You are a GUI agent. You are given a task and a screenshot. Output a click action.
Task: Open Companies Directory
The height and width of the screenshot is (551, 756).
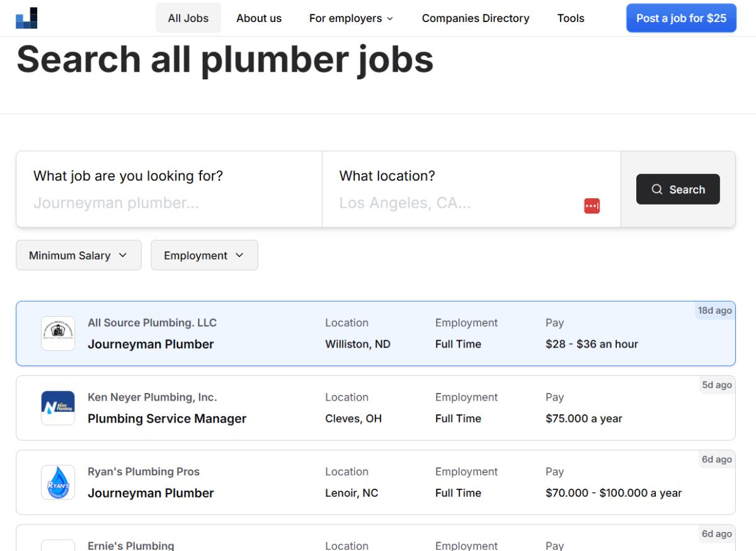tap(476, 18)
